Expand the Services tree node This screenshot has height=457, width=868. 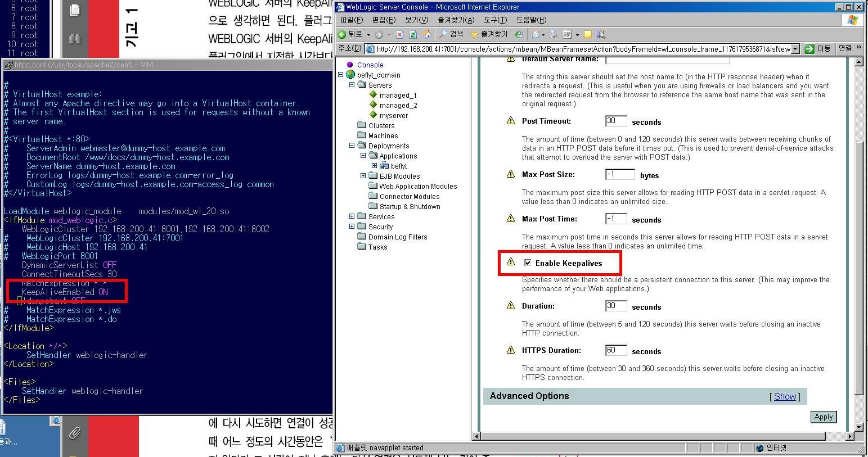352,216
